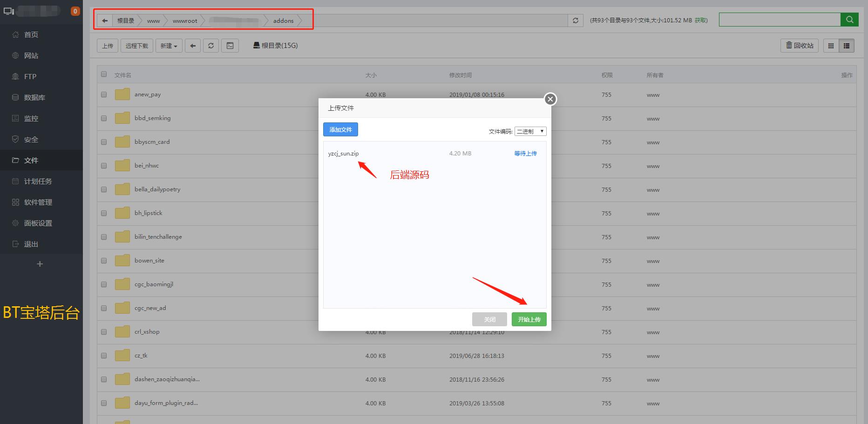Select the bowen_site folder checkbox
Viewport: 868px width, 424px height.
point(104,261)
